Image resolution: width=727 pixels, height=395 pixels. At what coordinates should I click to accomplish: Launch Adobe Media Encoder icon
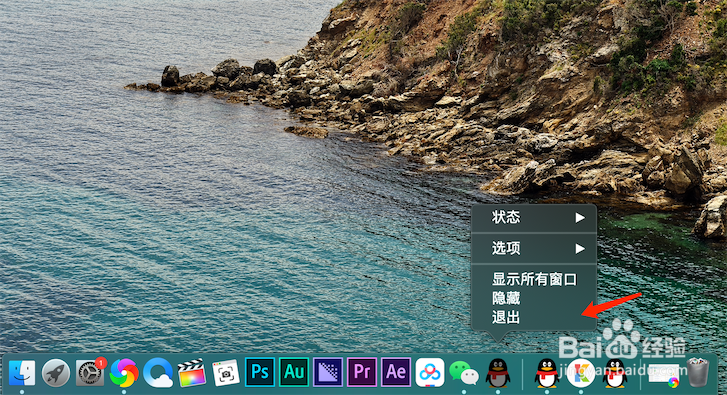pyautogui.click(x=328, y=372)
